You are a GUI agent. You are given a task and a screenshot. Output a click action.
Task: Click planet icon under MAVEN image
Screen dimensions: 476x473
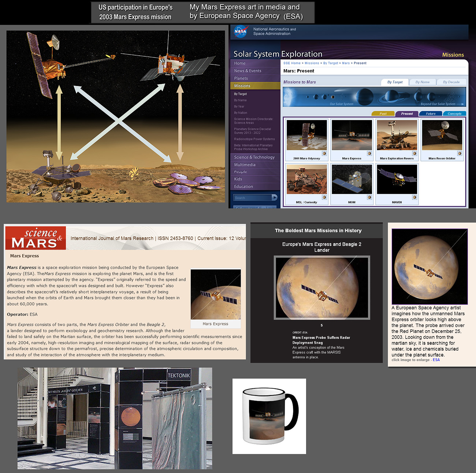pos(414,197)
